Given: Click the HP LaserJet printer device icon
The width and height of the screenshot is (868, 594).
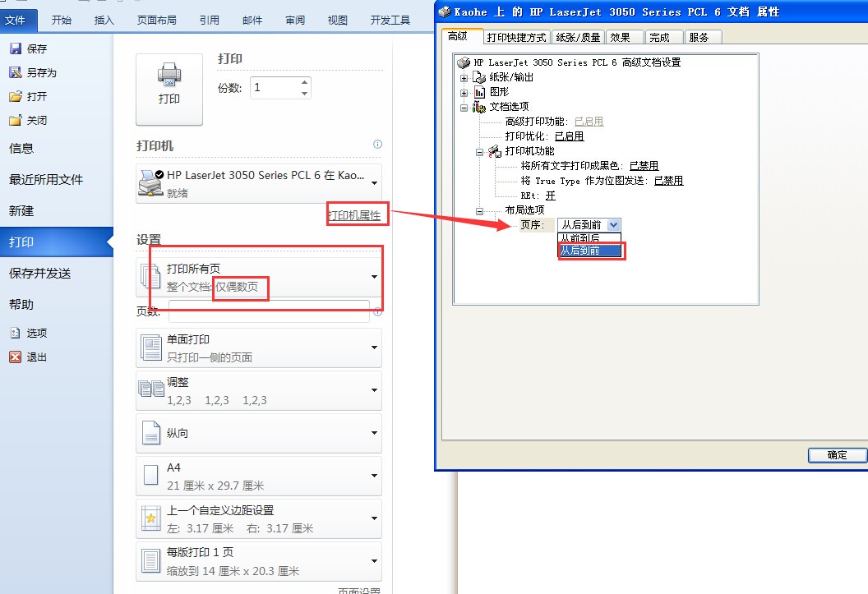Looking at the screenshot, I should (150, 183).
